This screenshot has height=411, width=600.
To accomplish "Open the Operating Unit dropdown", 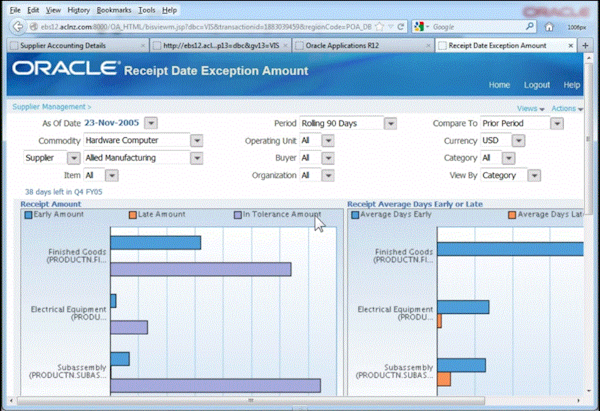I will 328,140.
